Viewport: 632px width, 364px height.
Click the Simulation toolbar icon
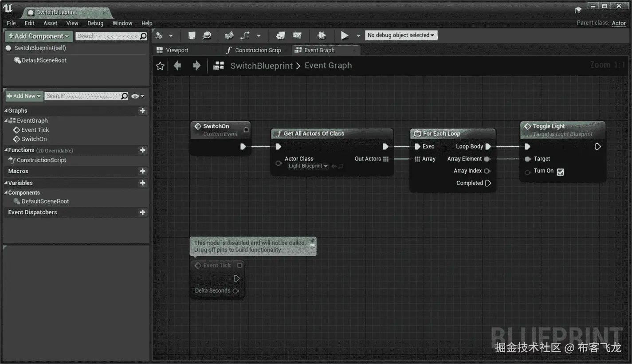322,35
